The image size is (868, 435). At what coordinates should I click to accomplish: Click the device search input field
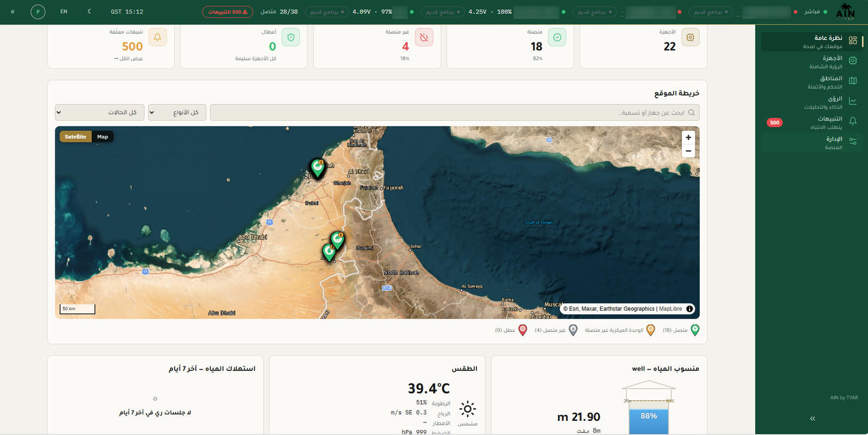(455, 112)
